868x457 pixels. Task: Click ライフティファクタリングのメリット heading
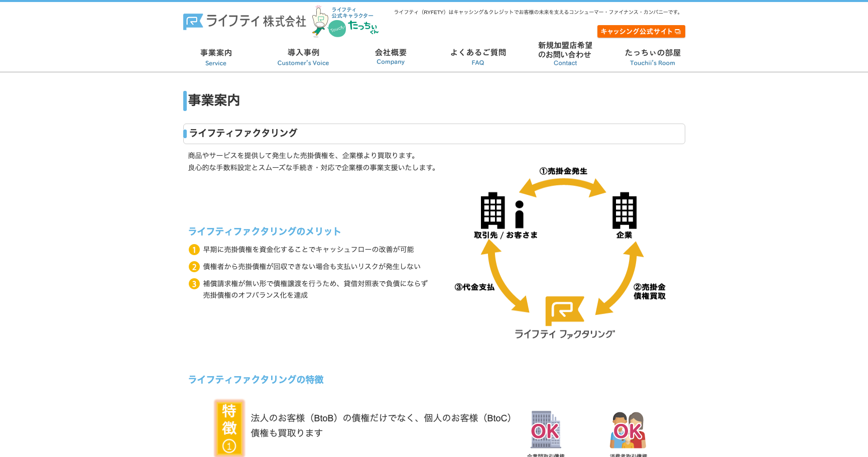tap(265, 232)
